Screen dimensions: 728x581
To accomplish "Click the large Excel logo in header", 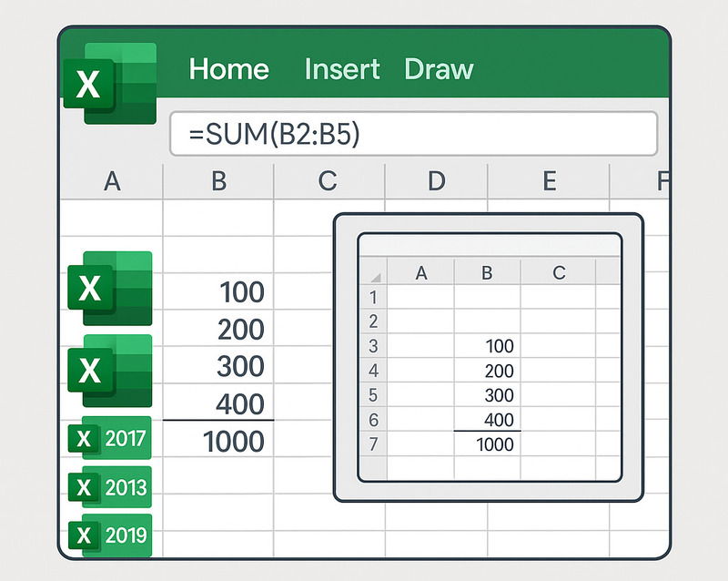I will pos(110,84).
